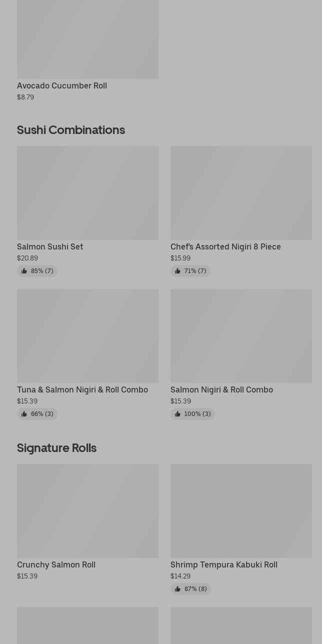Click thumbs-up icon on Salmon Nigiri & Roll Combo
Viewport: 322px width, 644px height.
[x=177, y=414]
